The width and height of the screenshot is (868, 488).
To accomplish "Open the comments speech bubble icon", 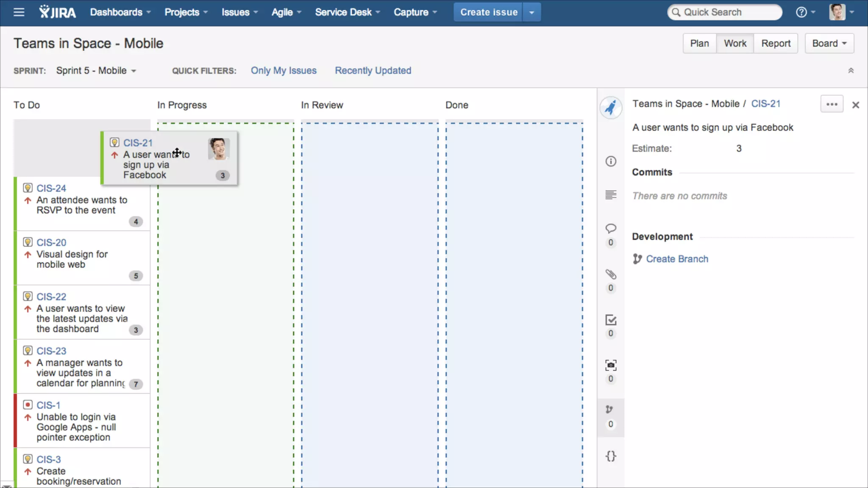I will coord(611,229).
